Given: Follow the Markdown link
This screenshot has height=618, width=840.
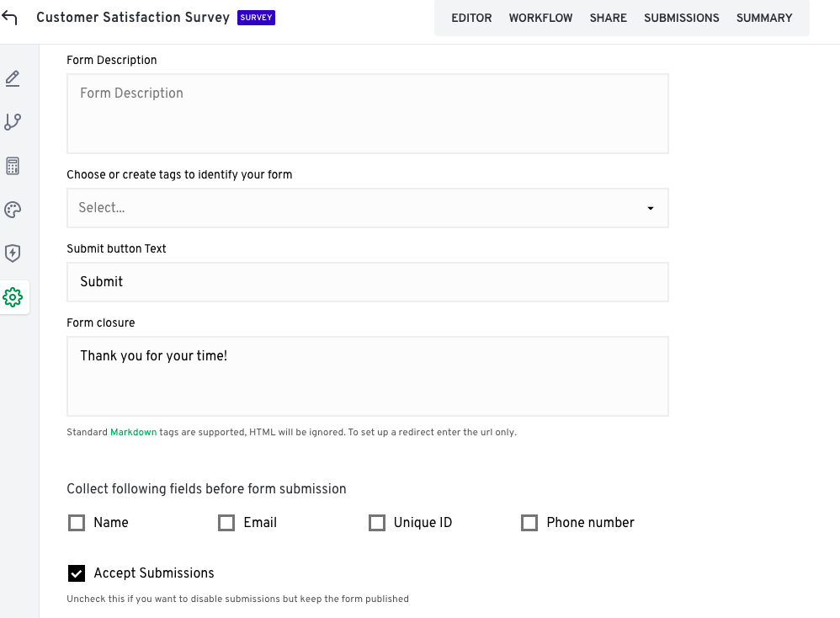Looking at the screenshot, I should tap(133, 432).
